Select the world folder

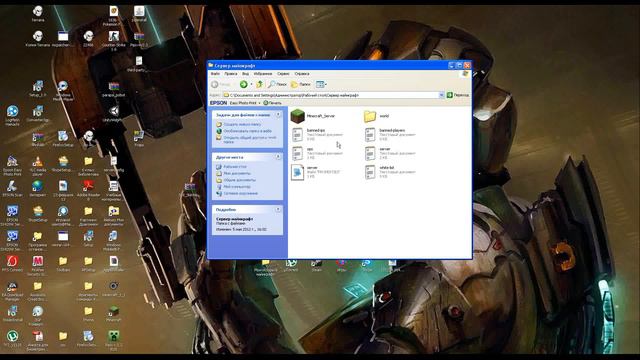coord(376,116)
